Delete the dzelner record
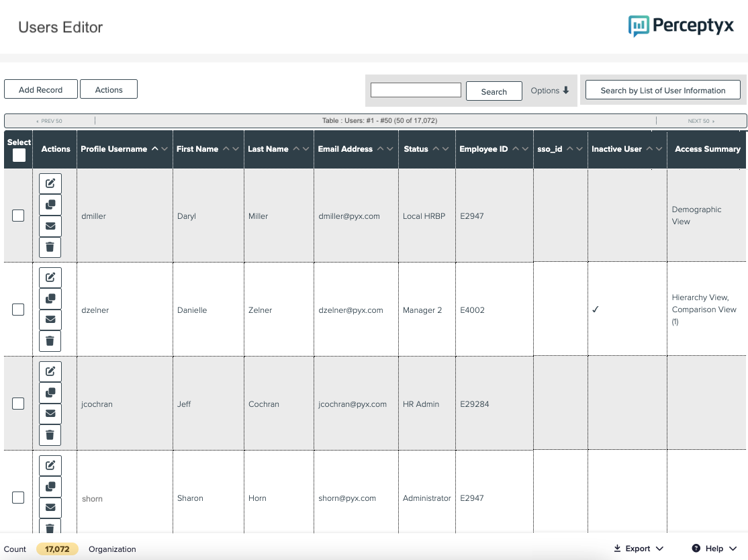The height and width of the screenshot is (560, 748). 50,341
